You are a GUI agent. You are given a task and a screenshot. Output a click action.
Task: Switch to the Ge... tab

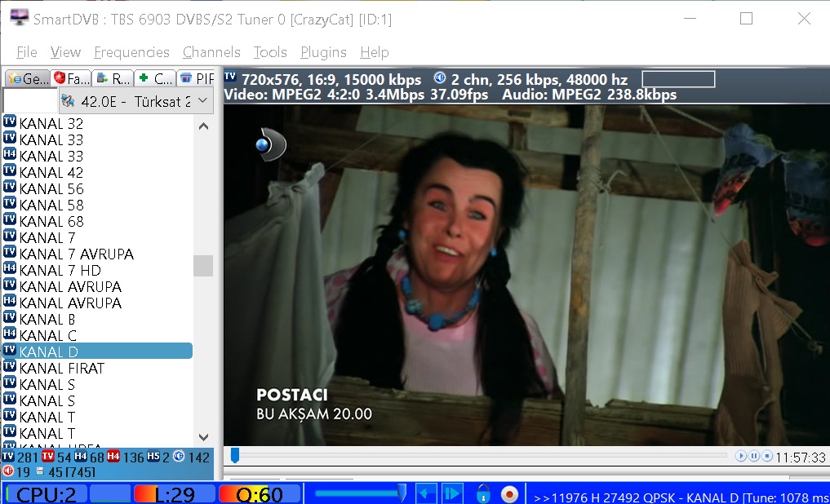coord(27,79)
